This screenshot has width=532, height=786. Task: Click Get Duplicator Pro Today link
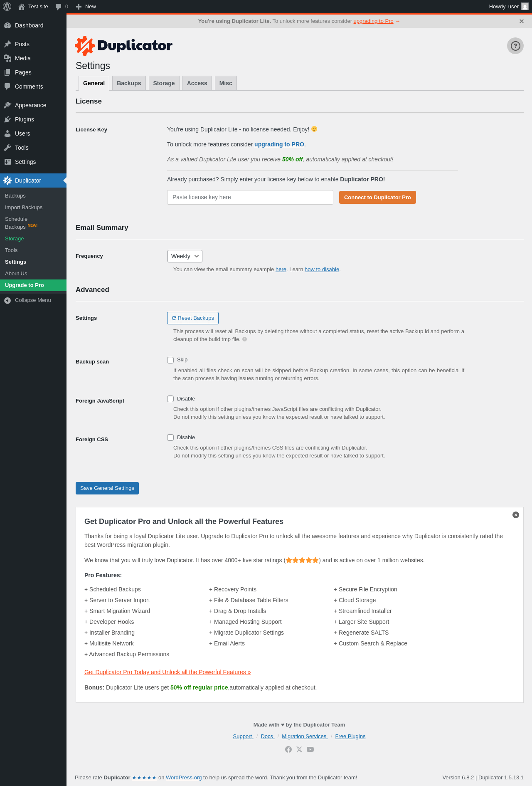point(167,672)
